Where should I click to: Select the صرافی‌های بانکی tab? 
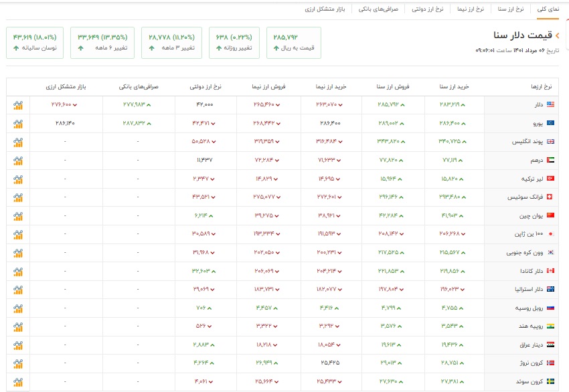click(378, 9)
